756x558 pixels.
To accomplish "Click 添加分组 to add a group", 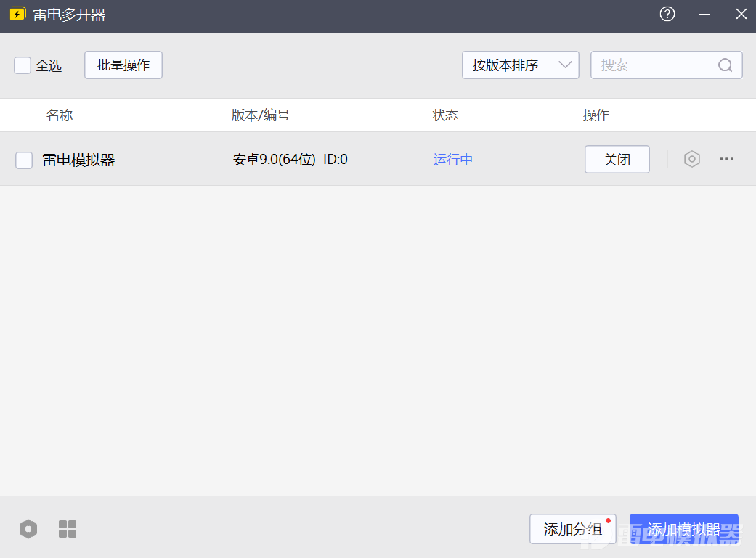I will 572,529.
